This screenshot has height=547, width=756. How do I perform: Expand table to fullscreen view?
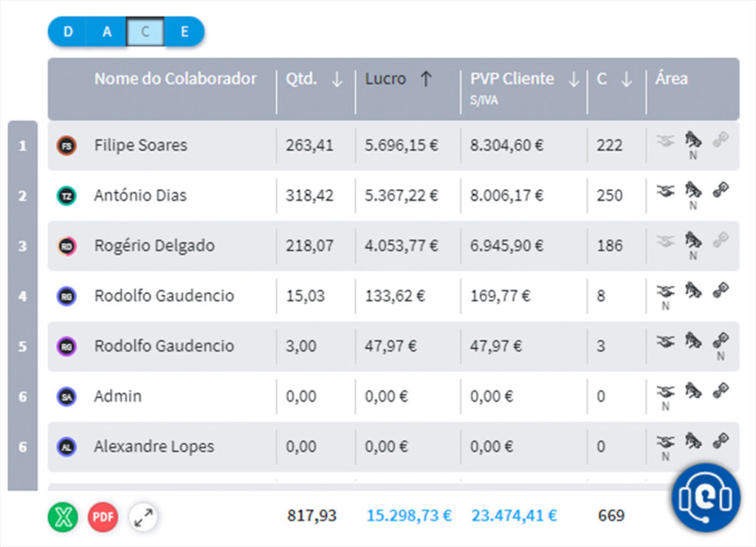(x=143, y=517)
